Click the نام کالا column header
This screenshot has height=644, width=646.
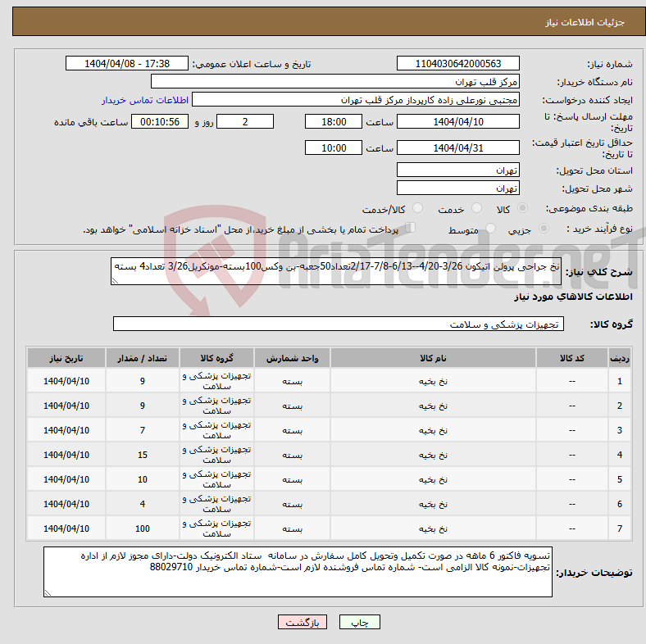tap(433, 358)
